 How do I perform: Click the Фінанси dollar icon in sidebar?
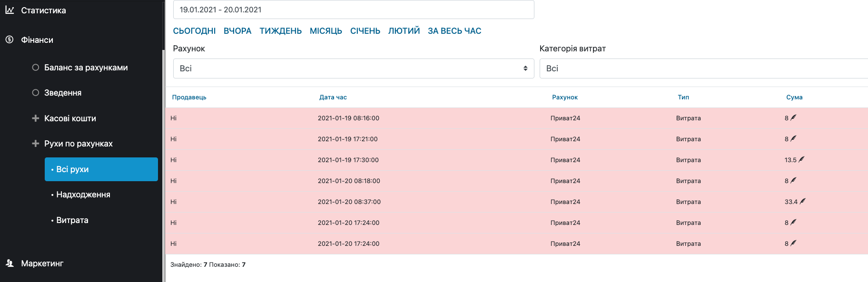[10, 39]
